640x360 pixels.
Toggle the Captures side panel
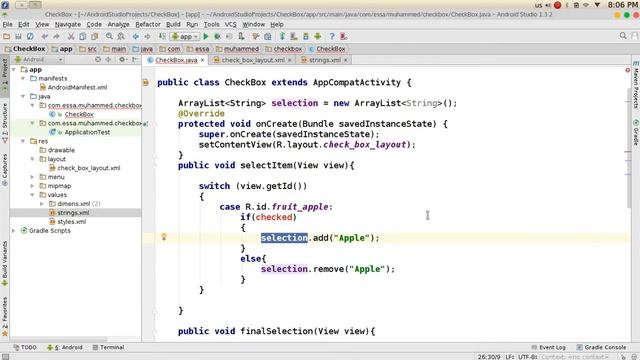click(4, 170)
